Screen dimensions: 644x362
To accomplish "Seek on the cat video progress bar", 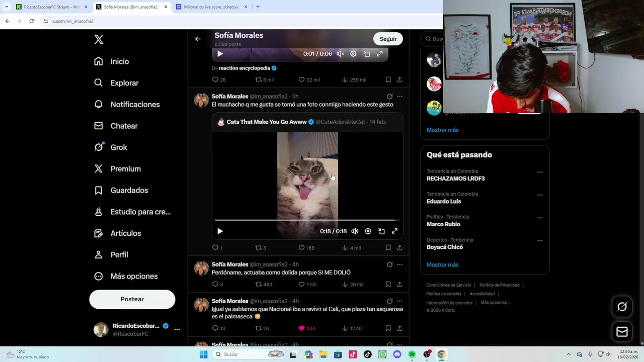I will 307,220.
